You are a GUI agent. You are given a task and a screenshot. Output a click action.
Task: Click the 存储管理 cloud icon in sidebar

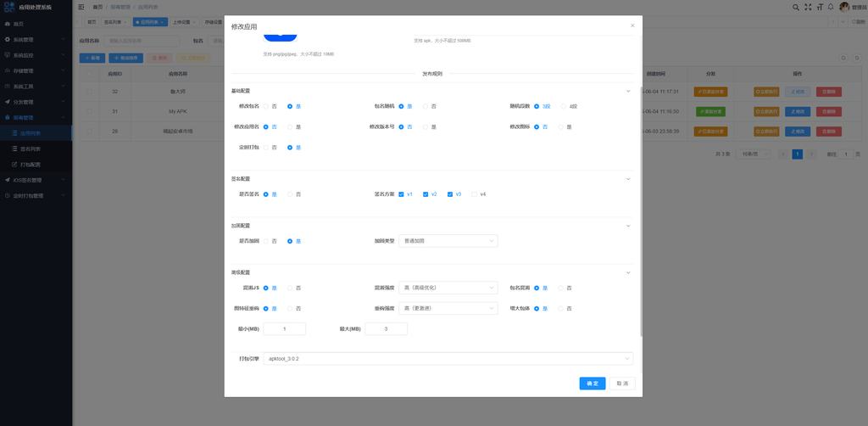pos(7,71)
